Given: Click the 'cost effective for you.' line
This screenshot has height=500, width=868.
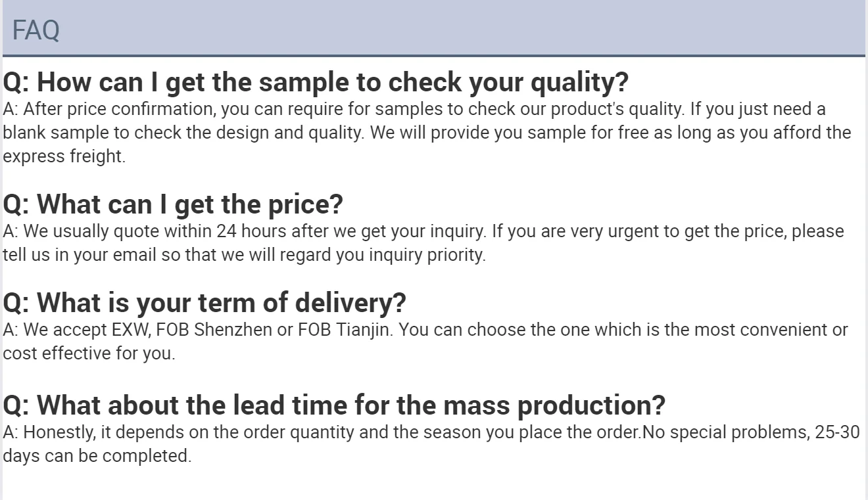Looking at the screenshot, I should (89, 353).
